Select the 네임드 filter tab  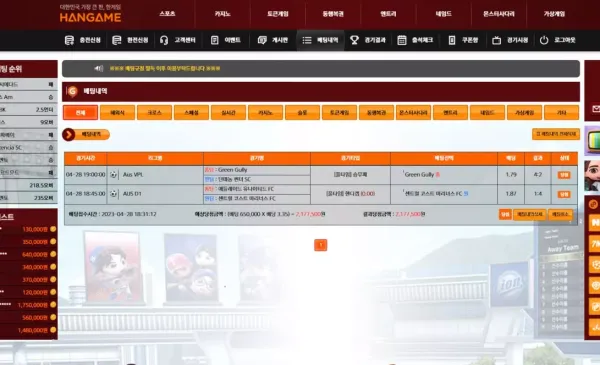pyautogui.click(x=488, y=113)
